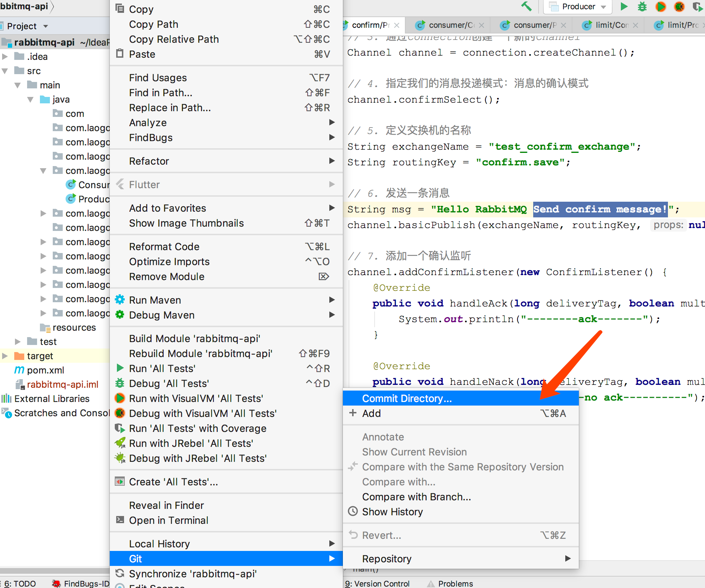The height and width of the screenshot is (588, 705).
Task: Choose Find in Path... entry
Action: tap(226, 93)
